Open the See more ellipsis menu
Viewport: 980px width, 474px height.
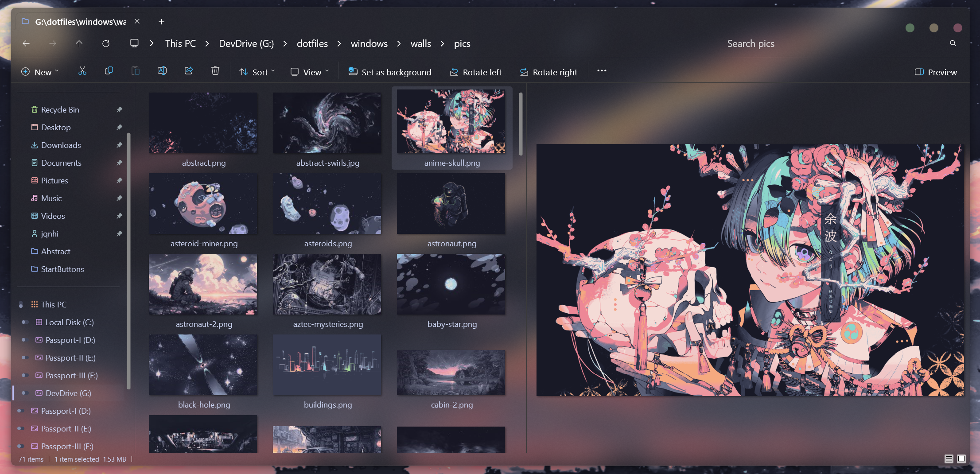602,71
